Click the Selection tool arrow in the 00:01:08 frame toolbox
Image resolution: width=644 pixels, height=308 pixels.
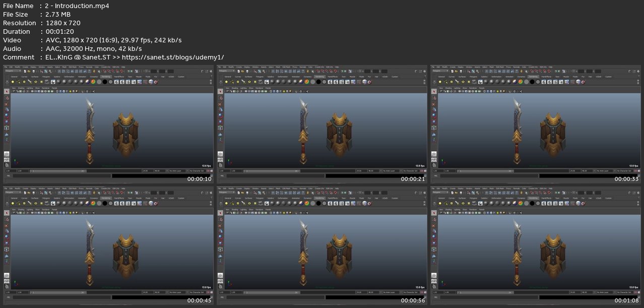tap(434, 213)
